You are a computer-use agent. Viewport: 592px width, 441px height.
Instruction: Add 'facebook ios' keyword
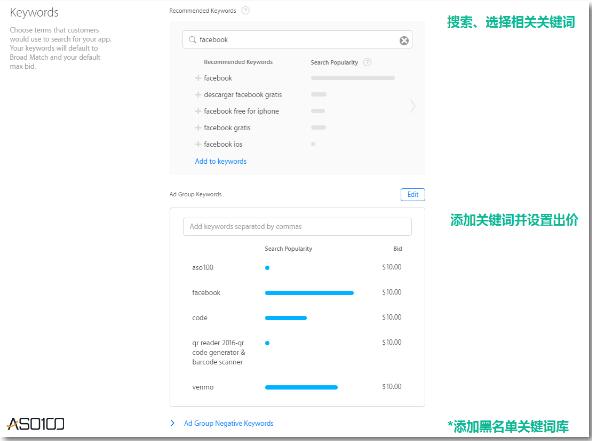pos(197,144)
